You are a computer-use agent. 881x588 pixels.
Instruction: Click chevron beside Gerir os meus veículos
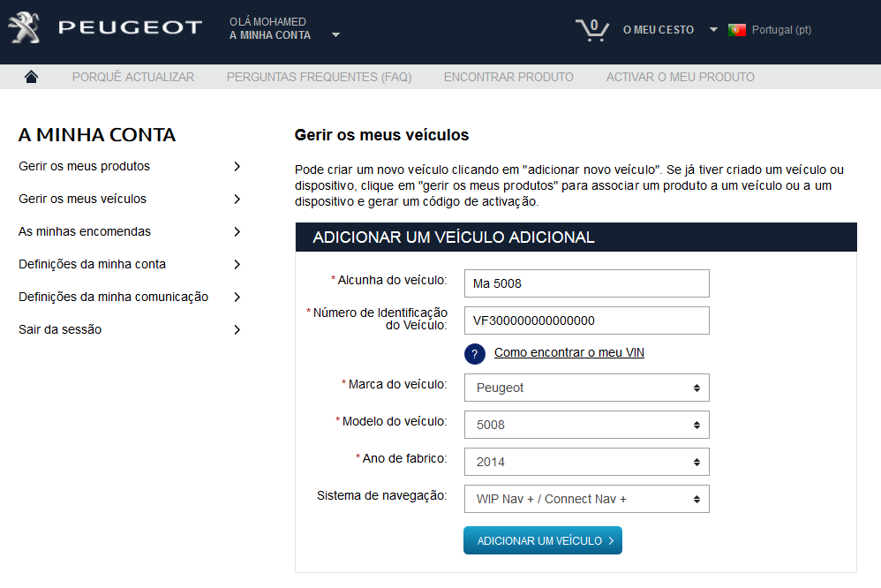click(237, 199)
